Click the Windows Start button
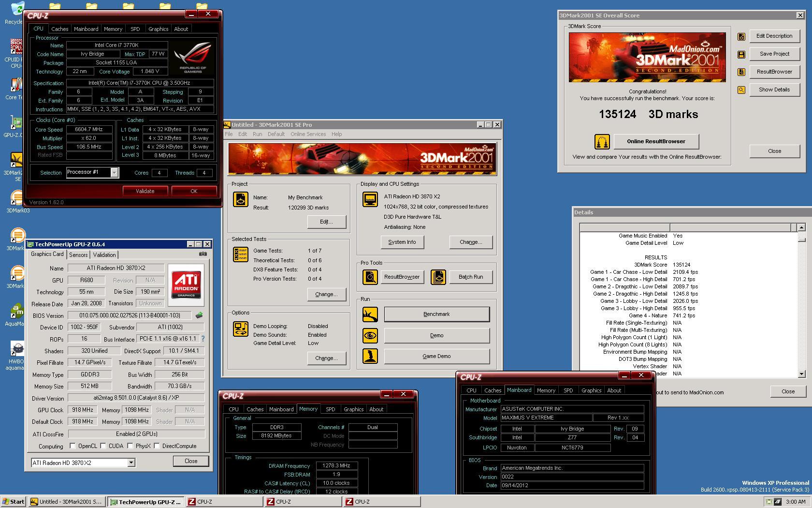 pos(14,502)
